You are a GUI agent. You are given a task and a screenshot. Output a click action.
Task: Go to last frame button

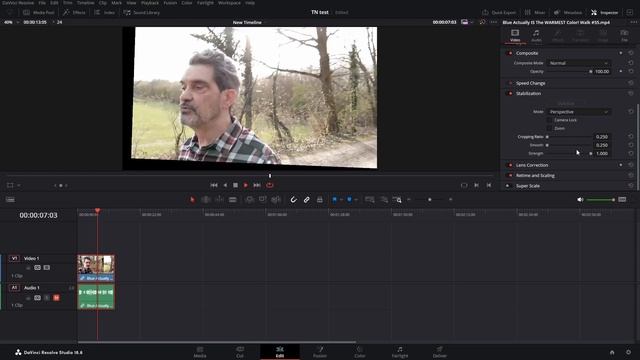coord(257,185)
